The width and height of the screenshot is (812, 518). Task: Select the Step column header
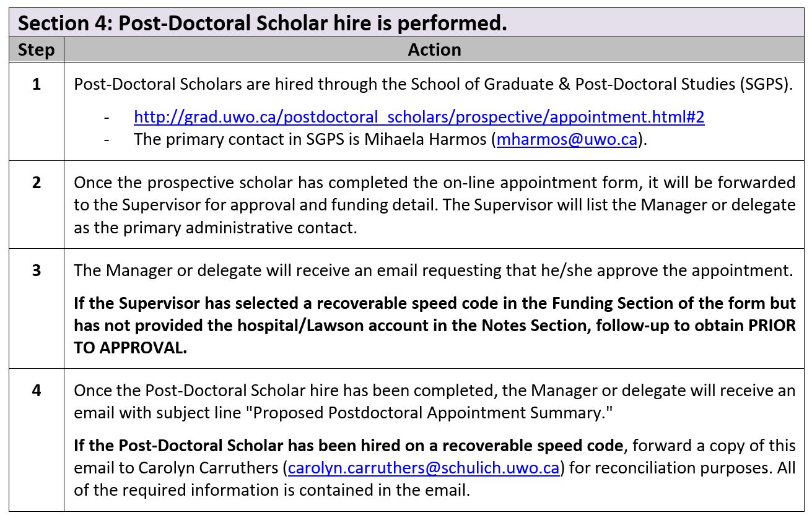tap(36, 50)
